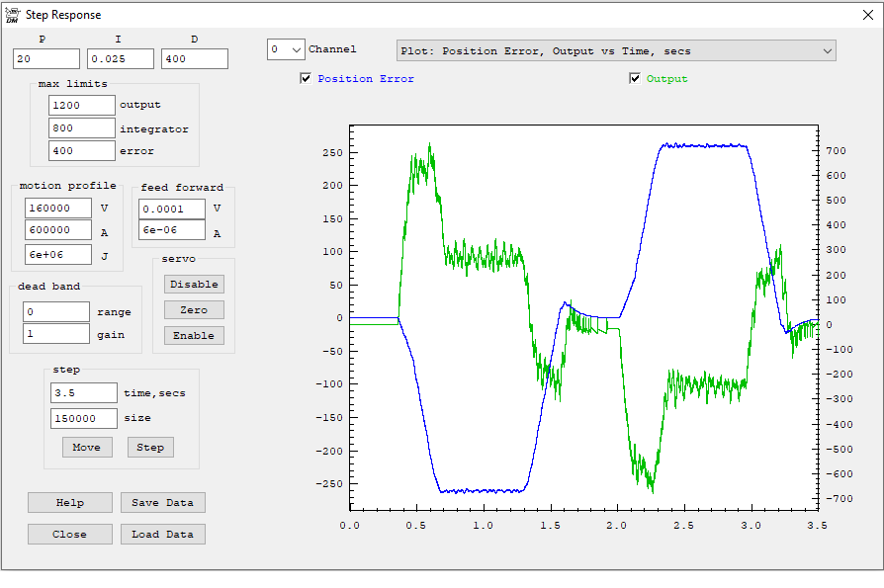The width and height of the screenshot is (884, 588).
Task: Open Help for step response
Action: coord(70,503)
